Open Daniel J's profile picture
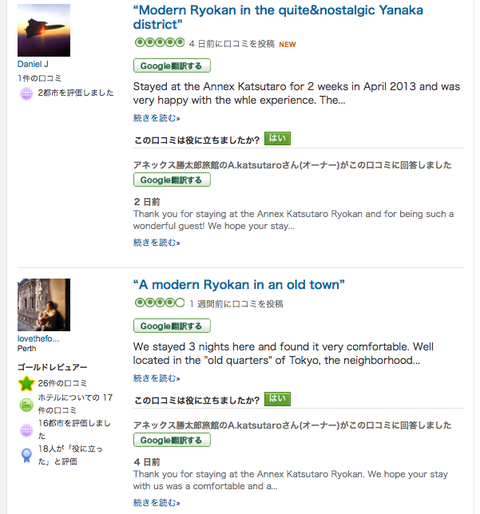The width and height of the screenshot is (480, 514). click(x=44, y=30)
